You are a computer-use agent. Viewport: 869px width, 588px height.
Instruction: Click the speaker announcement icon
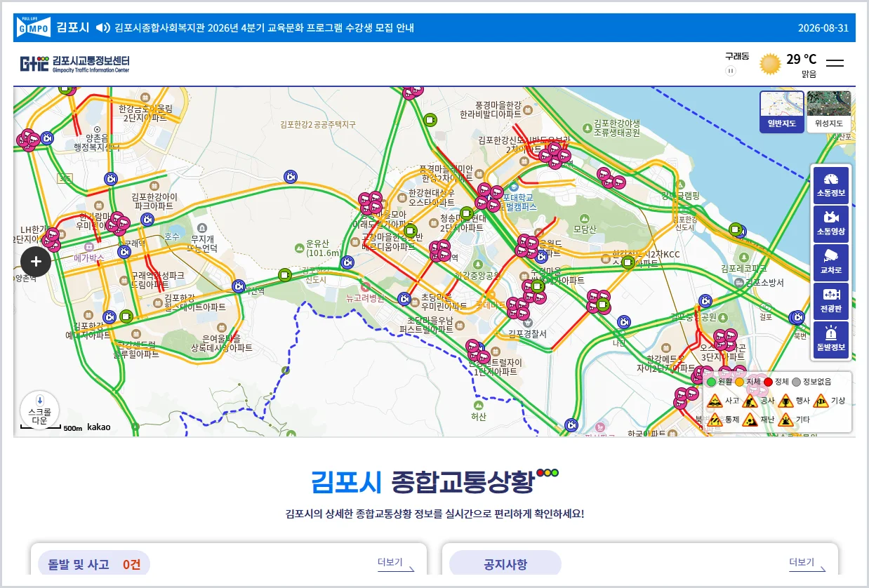click(x=103, y=28)
